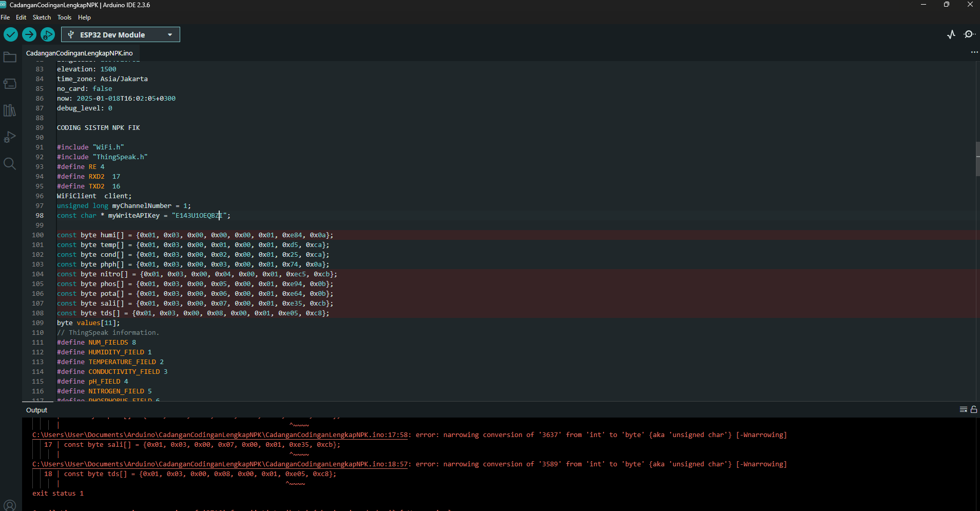Click the Upload arrow button
This screenshot has width=980, height=511.
click(29, 34)
